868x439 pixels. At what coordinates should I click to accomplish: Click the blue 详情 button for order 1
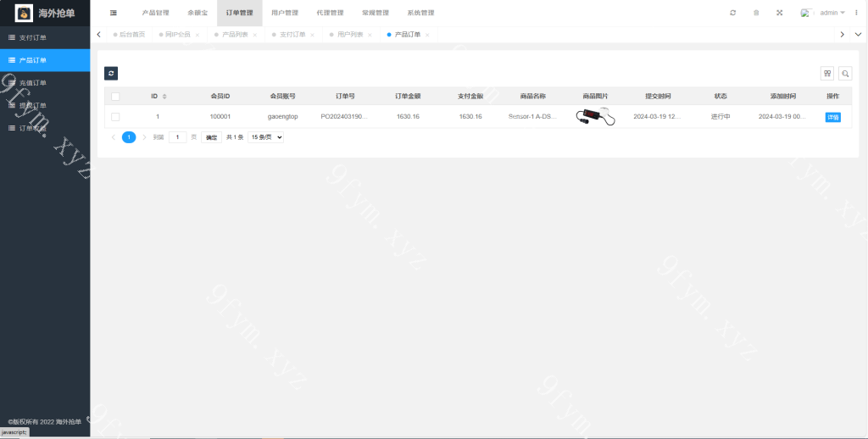coord(832,117)
